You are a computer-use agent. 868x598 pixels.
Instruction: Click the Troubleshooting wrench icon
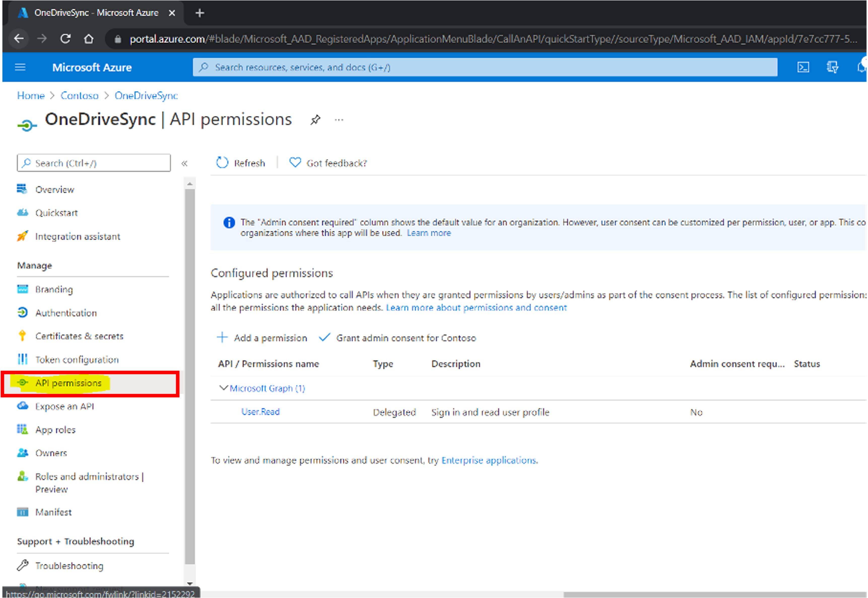click(22, 565)
